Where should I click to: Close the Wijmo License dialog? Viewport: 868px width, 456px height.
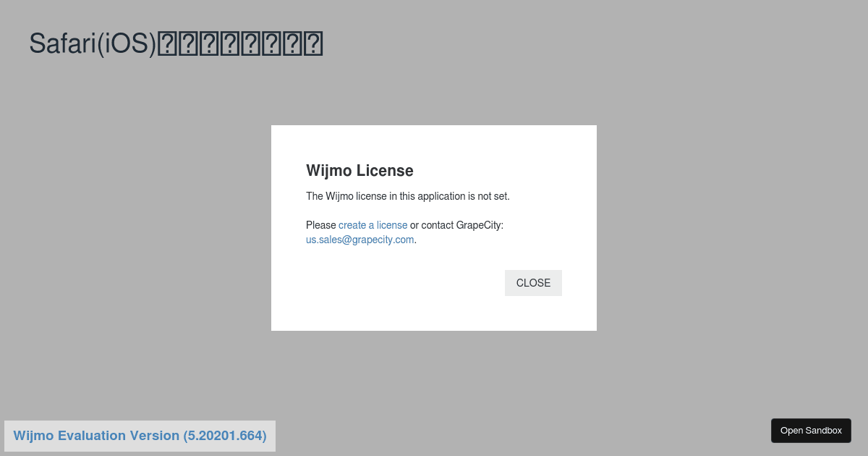coord(533,283)
